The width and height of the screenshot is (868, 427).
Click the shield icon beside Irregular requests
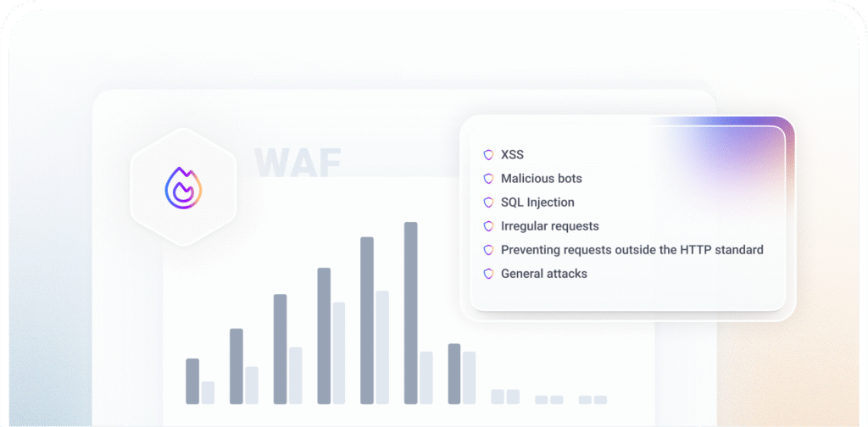pyautogui.click(x=488, y=226)
